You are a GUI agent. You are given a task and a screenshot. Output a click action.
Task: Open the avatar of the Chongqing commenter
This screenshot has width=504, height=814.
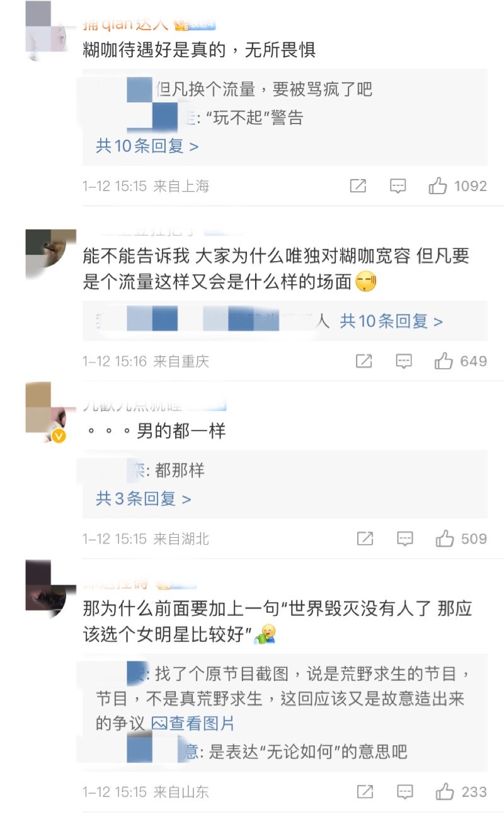(47, 253)
